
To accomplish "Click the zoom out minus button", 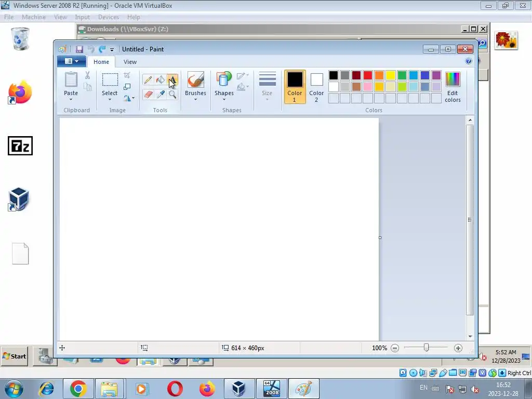I will pyautogui.click(x=395, y=348).
